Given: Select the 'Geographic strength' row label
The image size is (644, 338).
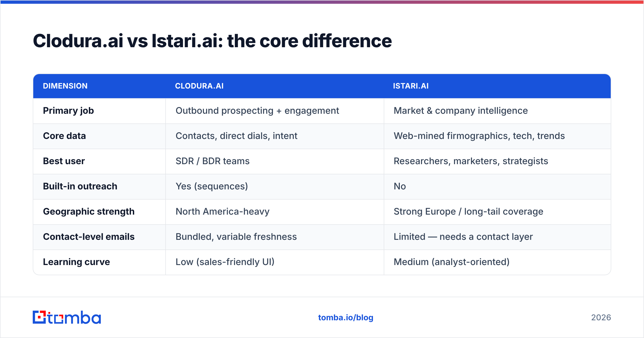Looking at the screenshot, I should [x=89, y=212].
